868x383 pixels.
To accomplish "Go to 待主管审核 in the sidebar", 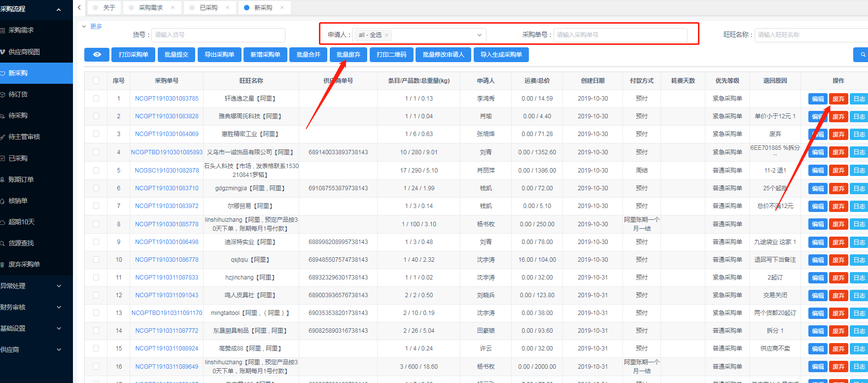I will [x=24, y=137].
